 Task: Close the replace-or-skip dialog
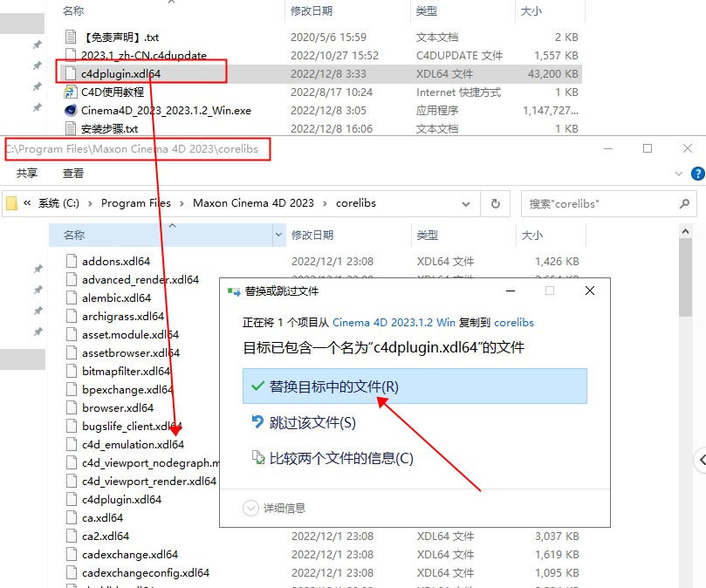pyautogui.click(x=590, y=291)
